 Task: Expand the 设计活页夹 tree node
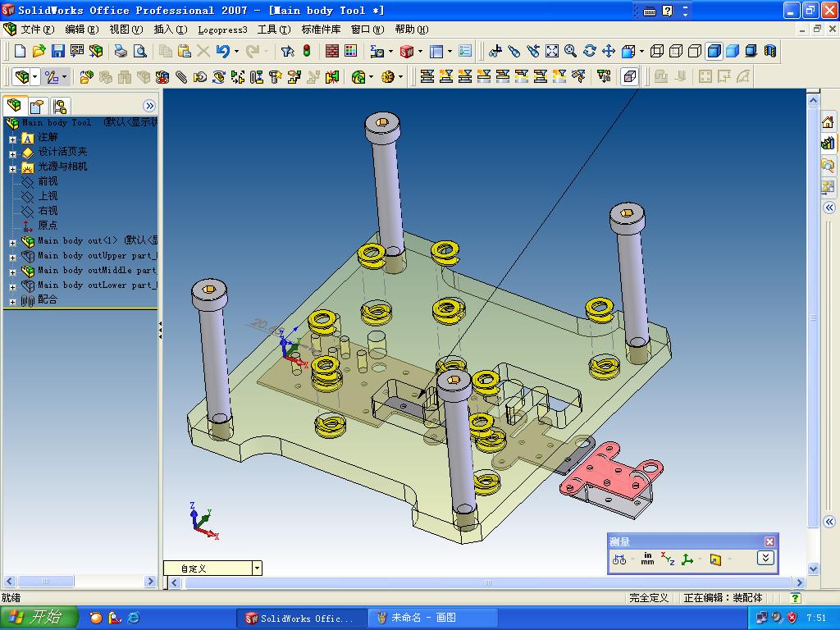(x=12, y=153)
